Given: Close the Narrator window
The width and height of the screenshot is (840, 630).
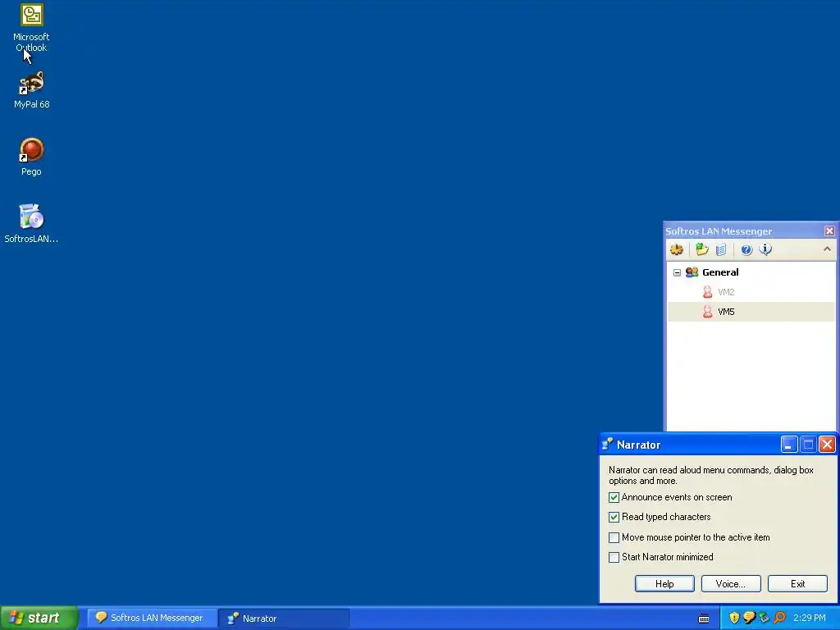Looking at the screenshot, I should (x=827, y=445).
